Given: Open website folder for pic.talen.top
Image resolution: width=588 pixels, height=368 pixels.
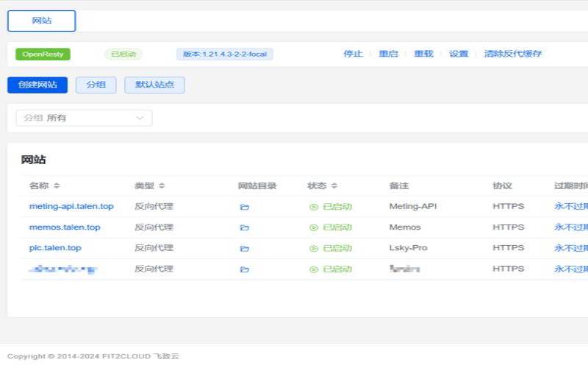Looking at the screenshot, I should pyautogui.click(x=244, y=248).
